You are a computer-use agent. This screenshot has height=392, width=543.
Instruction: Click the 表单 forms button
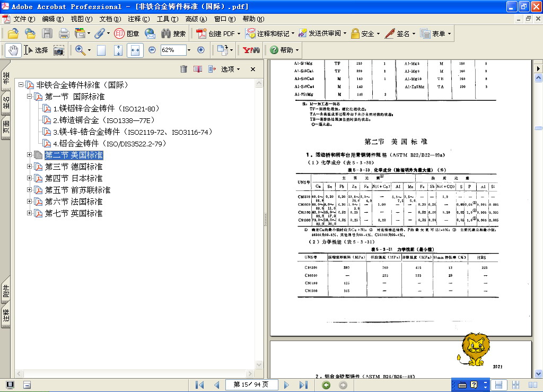(x=436, y=33)
